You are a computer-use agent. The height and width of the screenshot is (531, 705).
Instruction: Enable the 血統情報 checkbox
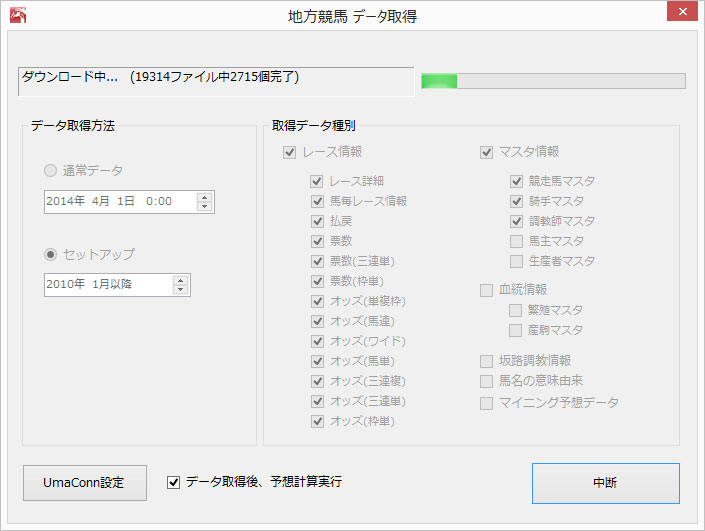point(486,290)
